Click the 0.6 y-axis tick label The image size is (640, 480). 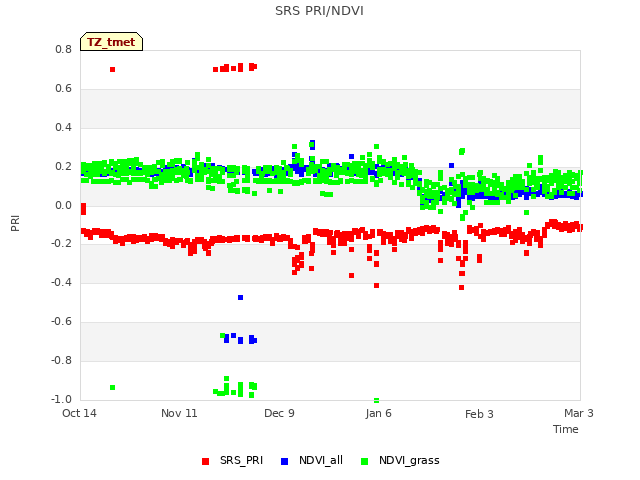click(x=63, y=89)
